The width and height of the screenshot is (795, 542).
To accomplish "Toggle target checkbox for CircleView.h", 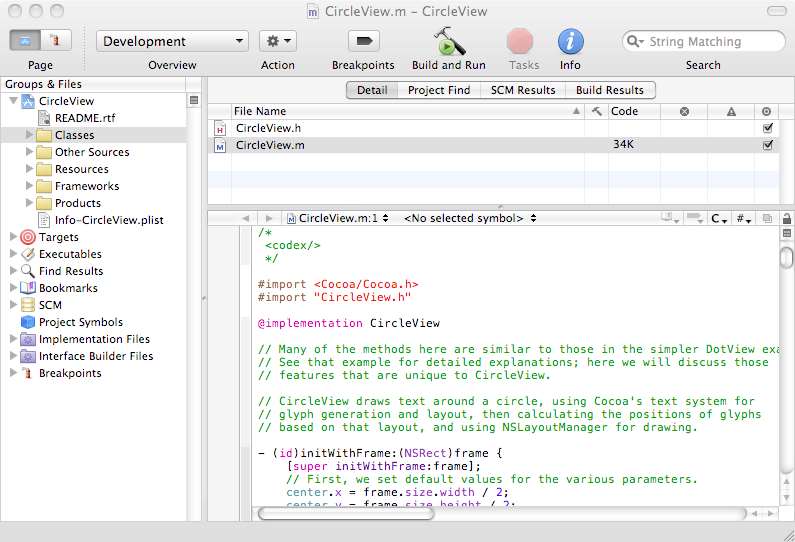I will coord(767,128).
